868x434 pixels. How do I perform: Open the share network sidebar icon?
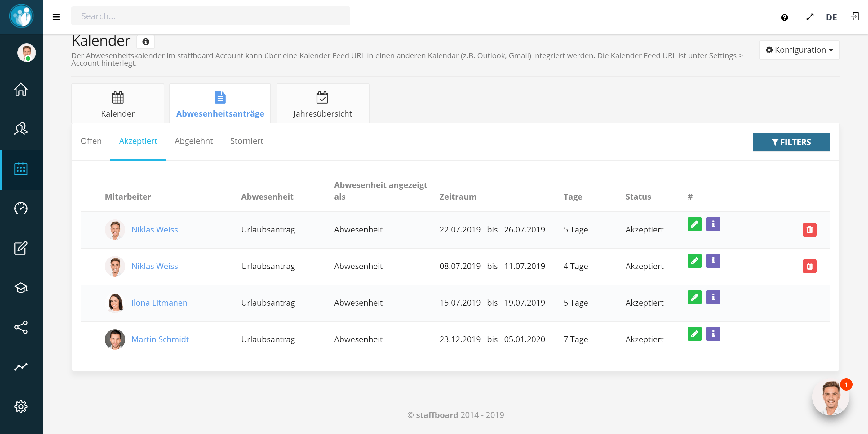click(21, 327)
